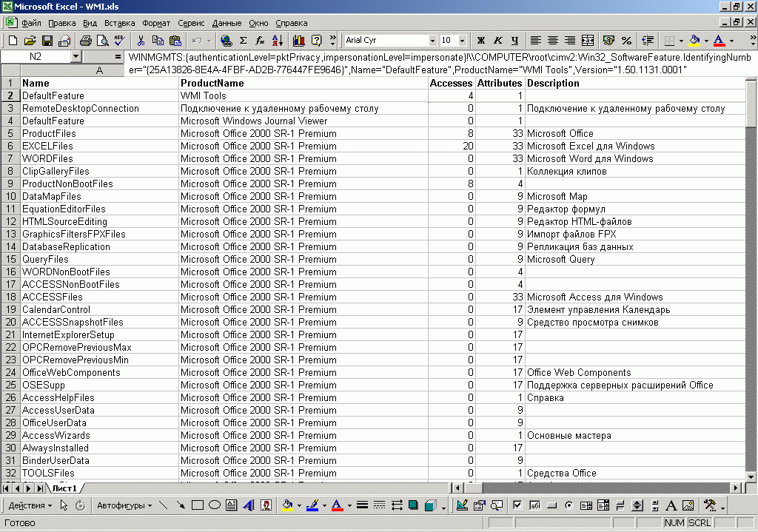Print the sheet using printer icon
This screenshot has width=758, height=532.
(86, 41)
